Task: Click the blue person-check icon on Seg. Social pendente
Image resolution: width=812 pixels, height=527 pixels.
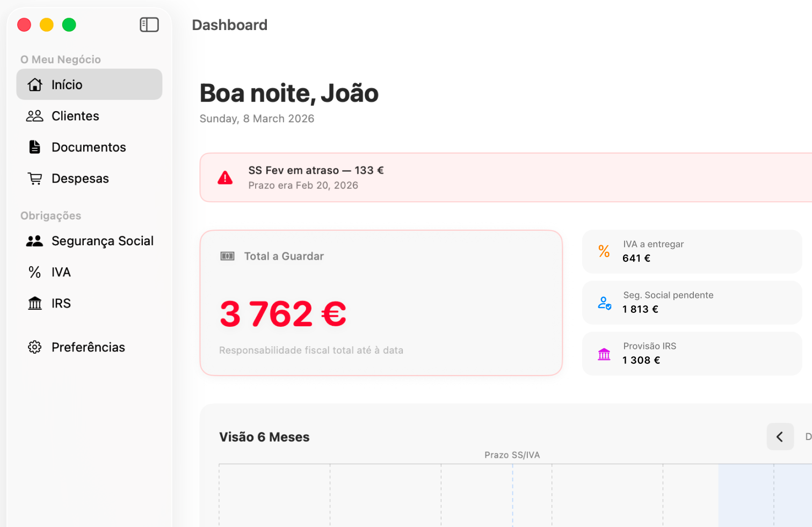Action: pyautogui.click(x=604, y=302)
